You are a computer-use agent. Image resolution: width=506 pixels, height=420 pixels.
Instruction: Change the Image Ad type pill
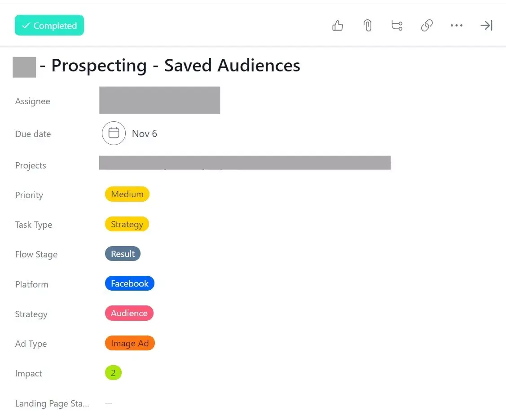coord(130,343)
